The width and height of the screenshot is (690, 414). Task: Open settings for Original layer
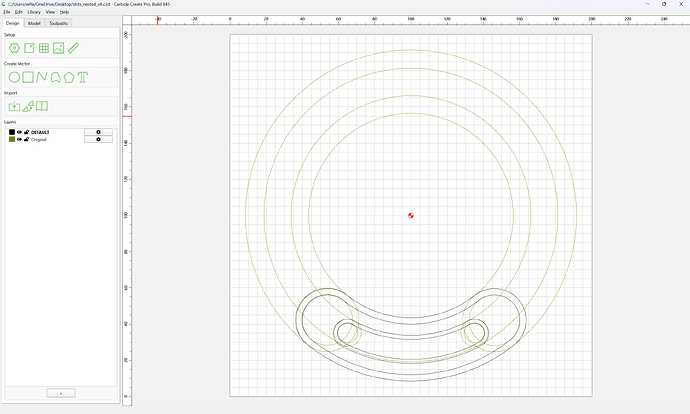(98, 139)
